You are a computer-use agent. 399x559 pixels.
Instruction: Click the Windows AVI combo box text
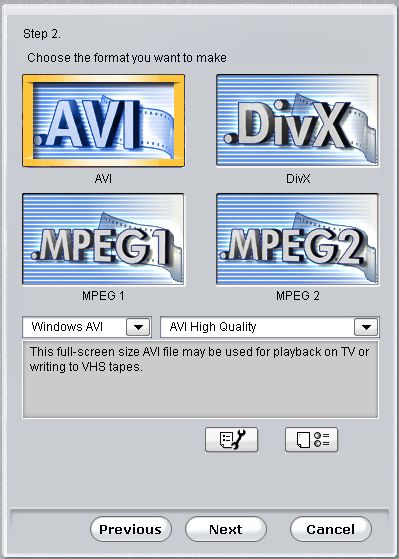click(67, 327)
